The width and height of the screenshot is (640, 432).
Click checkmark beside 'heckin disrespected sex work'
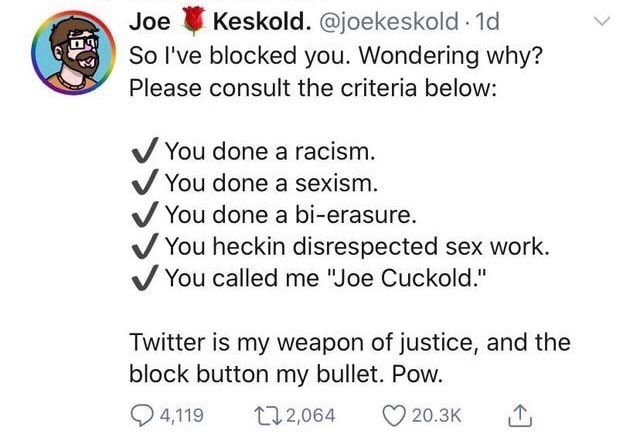[x=143, y=246]
